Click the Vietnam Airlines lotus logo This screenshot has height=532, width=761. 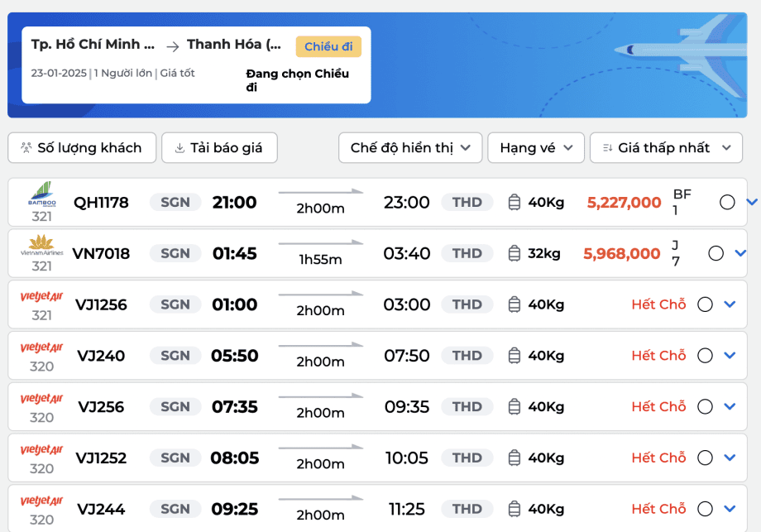pyautogui.click(x=41, y=245)
